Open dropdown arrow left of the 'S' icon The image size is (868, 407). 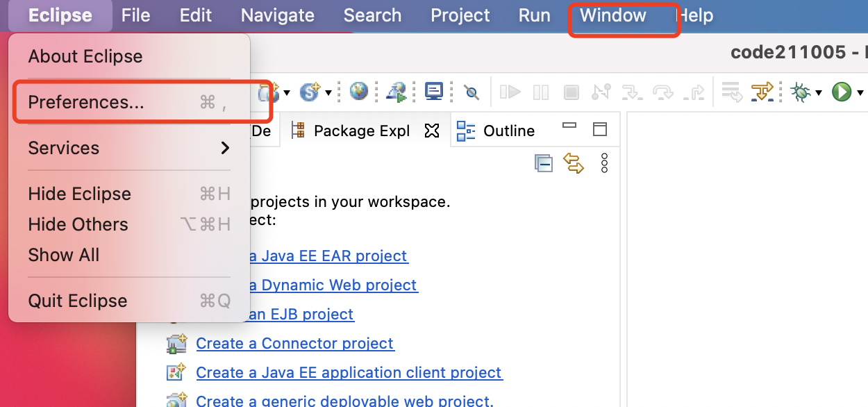[x=285, y=92]
